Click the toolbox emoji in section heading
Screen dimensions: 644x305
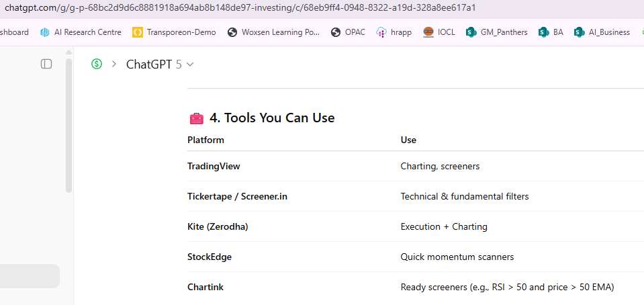196,118
